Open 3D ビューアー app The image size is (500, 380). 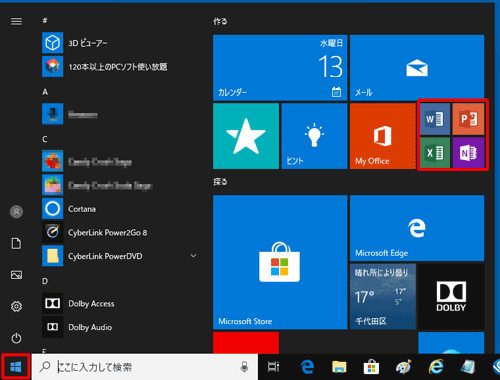[x=120, y=43]
